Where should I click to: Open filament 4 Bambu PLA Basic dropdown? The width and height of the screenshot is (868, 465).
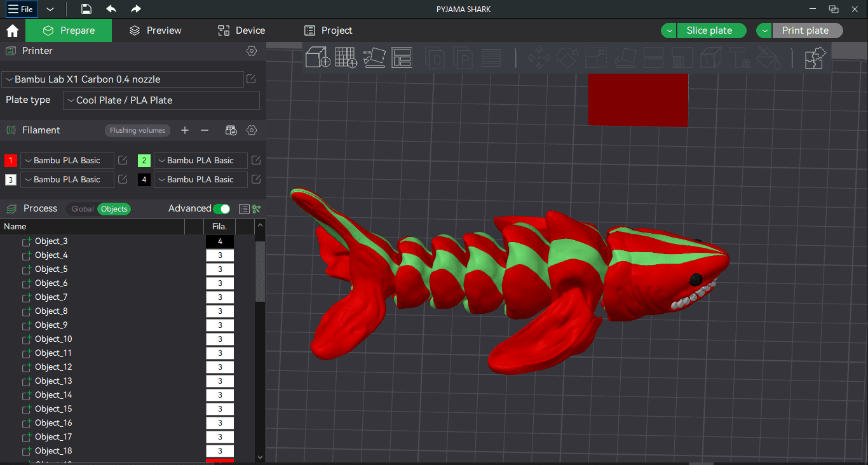pyautogui.click(x=201, y=180)
